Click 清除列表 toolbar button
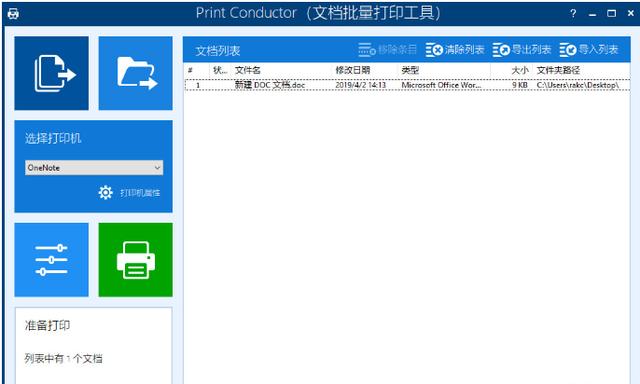This screenshot has width=640, height=384. [x=455, y=50]
